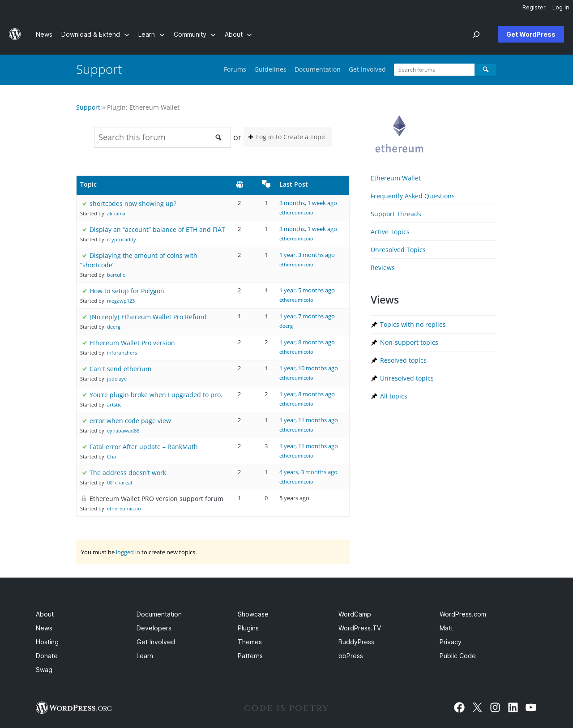The width and height of the screenshot is (573, 728).
Task: Go to Forums in support nav
Action: (235, 69)
